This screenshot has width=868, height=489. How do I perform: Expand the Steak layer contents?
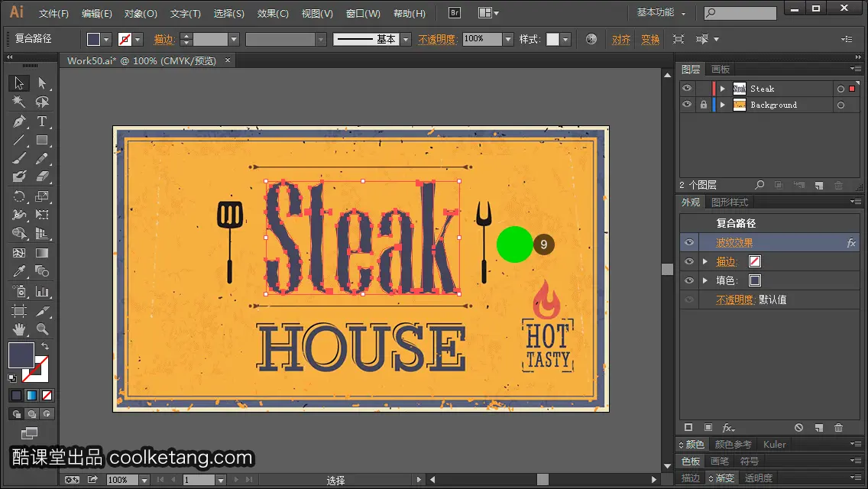[722, 89]
